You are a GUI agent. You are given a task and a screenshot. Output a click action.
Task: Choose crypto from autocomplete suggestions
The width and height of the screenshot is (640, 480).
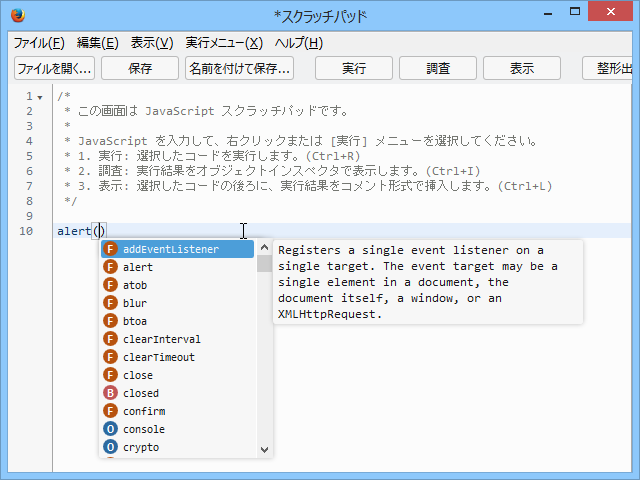(x=178, y=447)
